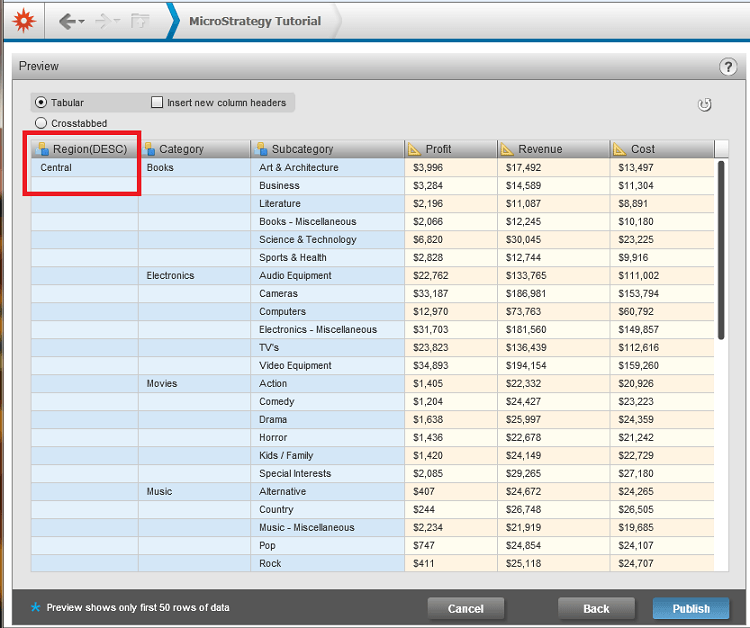The height and width of the screenshot is (628, 750).
Task: Go back with the left arrow icon
Action: click(67, 21)
